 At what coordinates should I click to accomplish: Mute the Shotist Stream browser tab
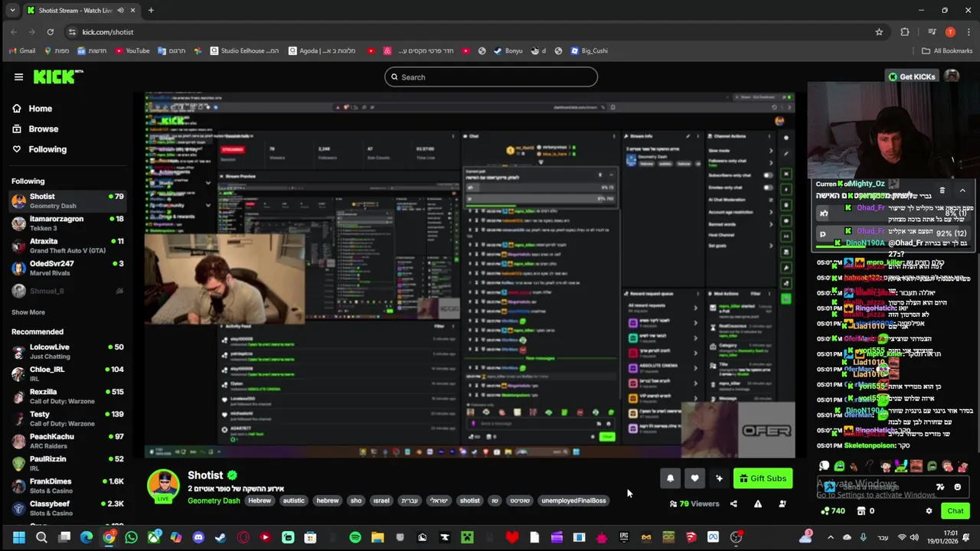121,11
